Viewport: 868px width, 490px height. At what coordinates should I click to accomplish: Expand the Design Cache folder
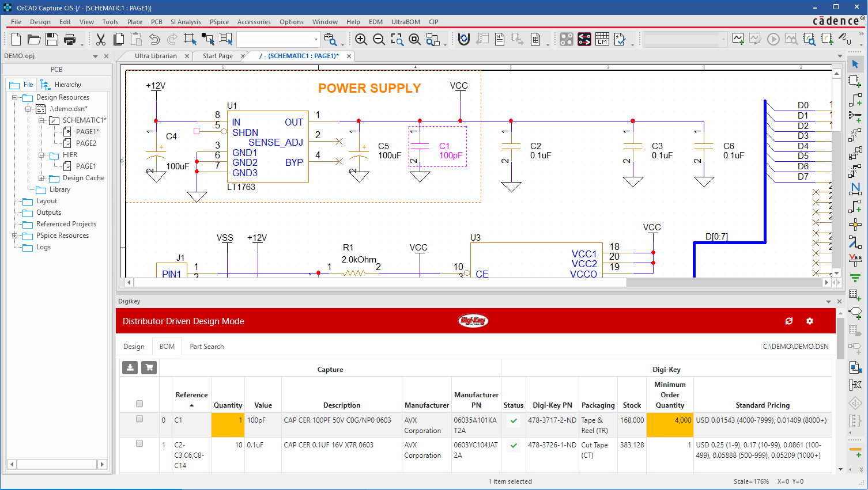(x=41, y=178)
